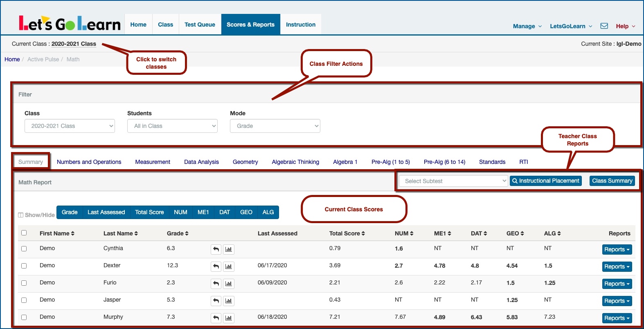
Task: Sort table by NUM column header
Action: click(x=404, y=233)
